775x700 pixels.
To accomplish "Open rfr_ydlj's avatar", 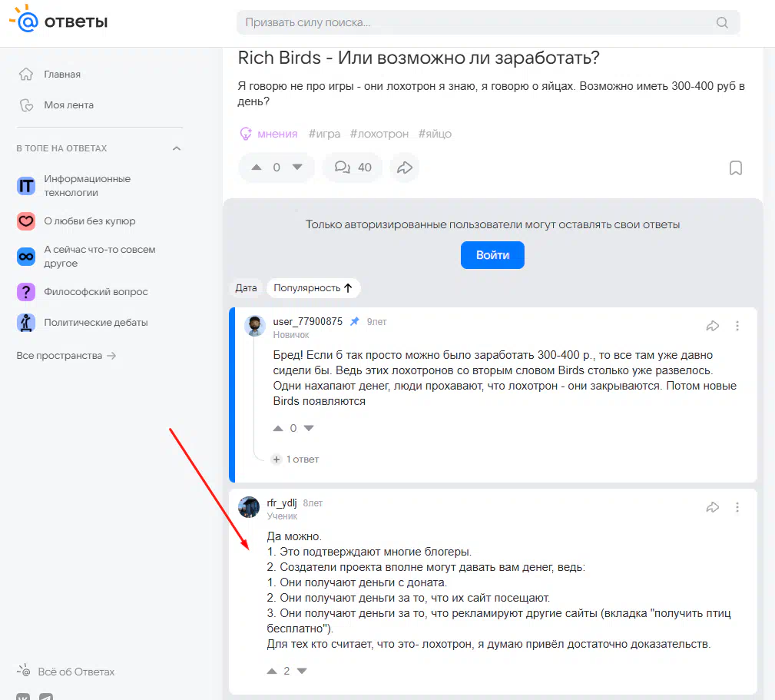I will [x=249, y=507].
